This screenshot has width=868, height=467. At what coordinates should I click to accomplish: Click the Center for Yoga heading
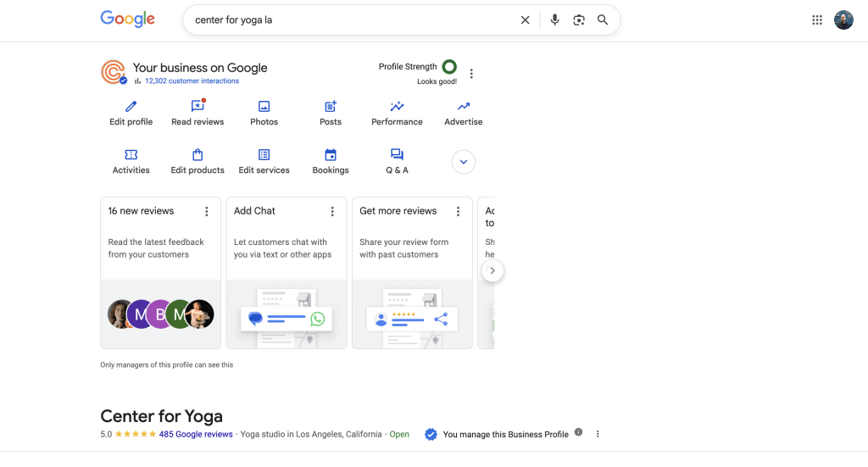point(162,416)
